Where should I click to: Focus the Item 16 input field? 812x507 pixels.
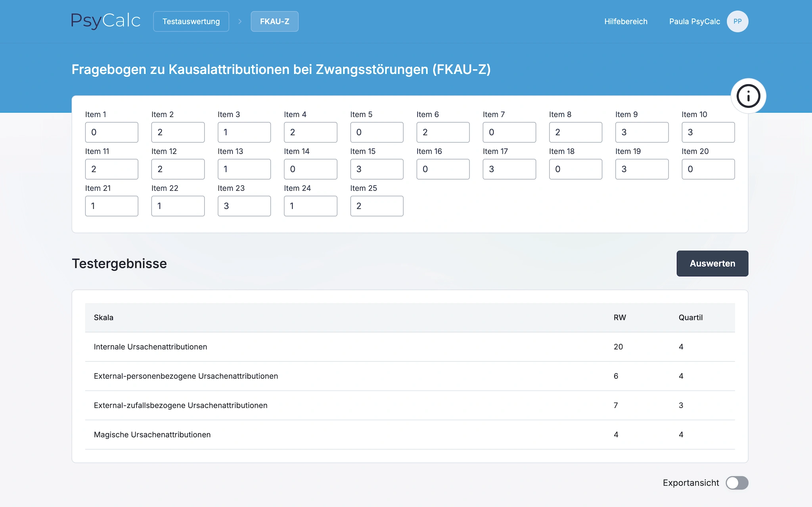coord(443,169)
